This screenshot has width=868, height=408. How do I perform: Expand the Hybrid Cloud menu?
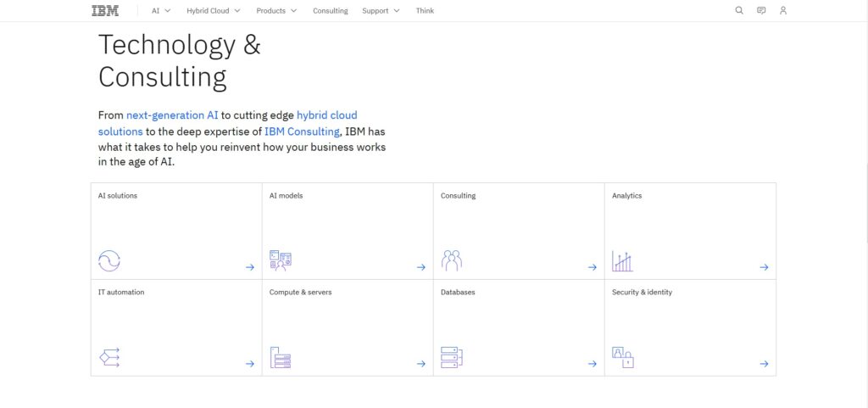213,10
